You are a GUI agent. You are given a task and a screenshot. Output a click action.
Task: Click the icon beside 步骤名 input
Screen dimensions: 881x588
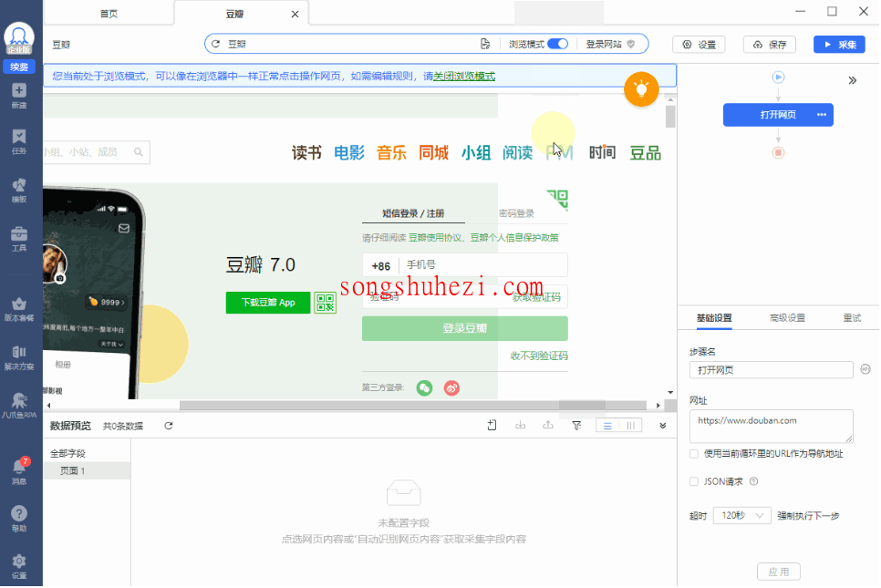click(865, 369)
